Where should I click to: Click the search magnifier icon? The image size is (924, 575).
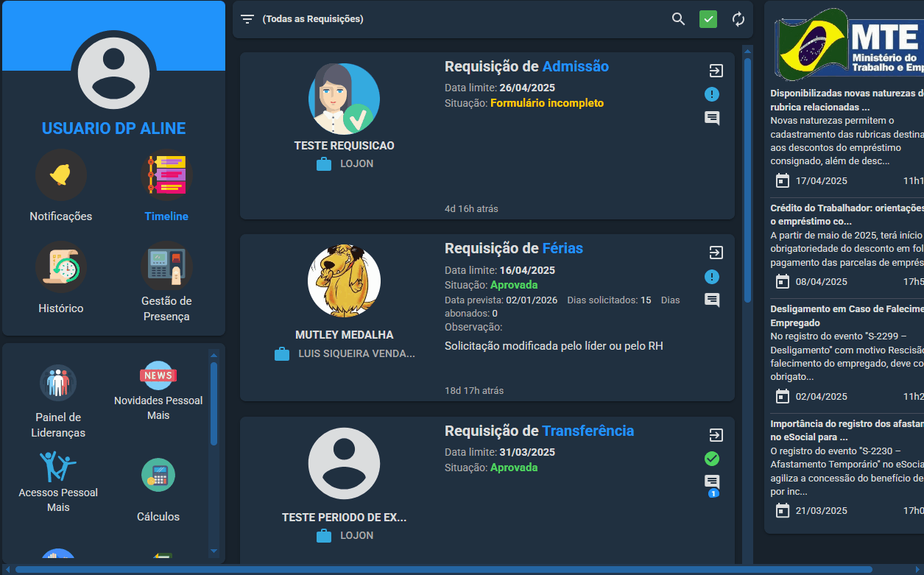[679, 19]
